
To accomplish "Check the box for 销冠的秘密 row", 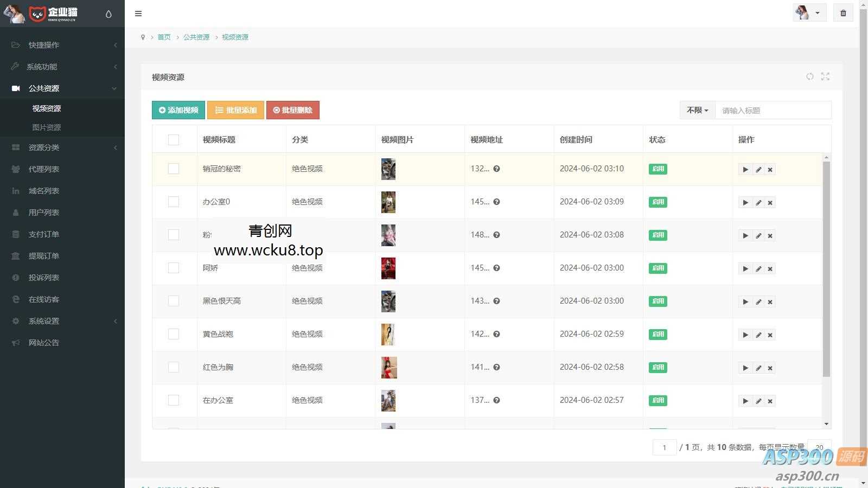I will coord(174,169).
